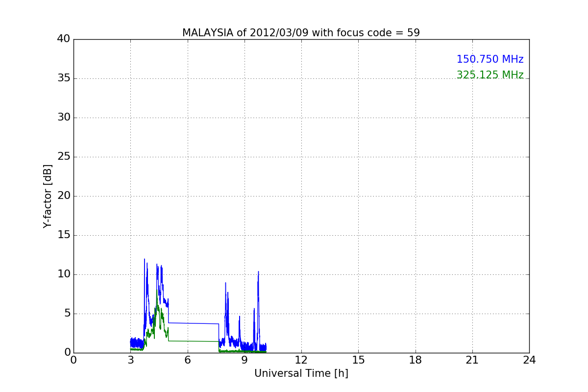Click the x-axis tick label 12
The width and height of the screenshot is (588, 392).
click(301, 360)
